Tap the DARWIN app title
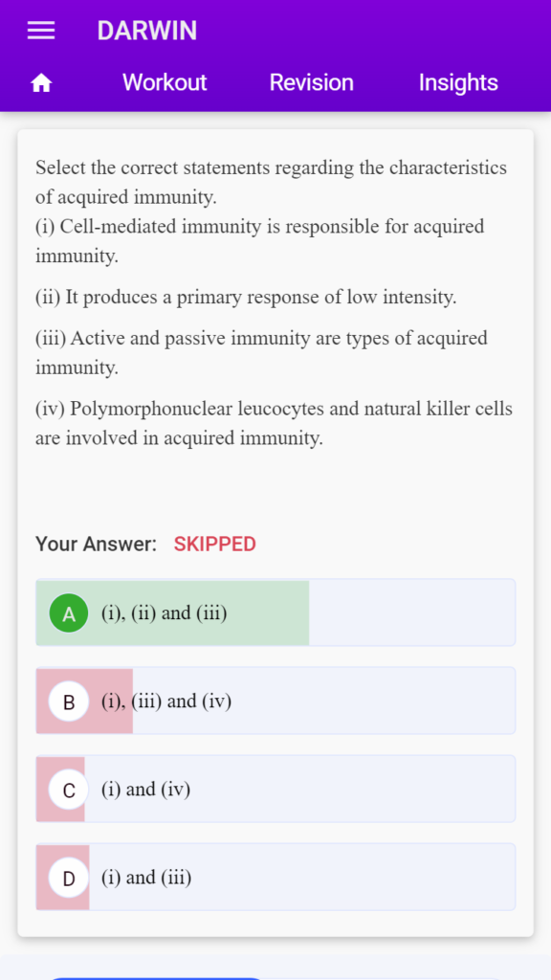 [x=146, y=31]
